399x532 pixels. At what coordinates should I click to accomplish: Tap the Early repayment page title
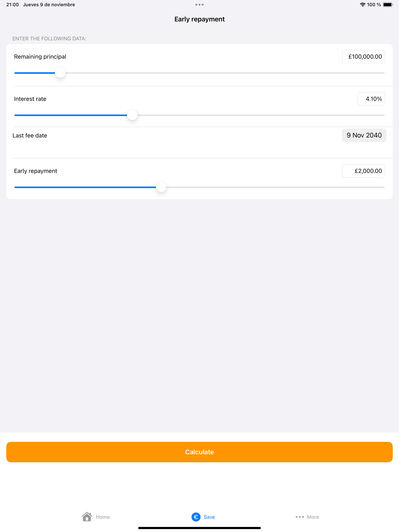tap(199, 19)
